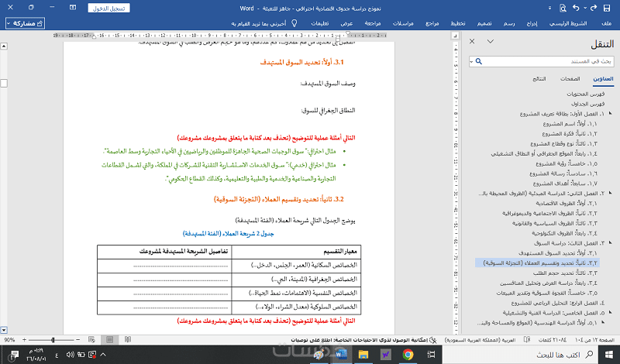Switch to النتائج (Results) navigation tab
Image resolution: width=620 pixels, height=364 pixels.
tap(539, 79)
